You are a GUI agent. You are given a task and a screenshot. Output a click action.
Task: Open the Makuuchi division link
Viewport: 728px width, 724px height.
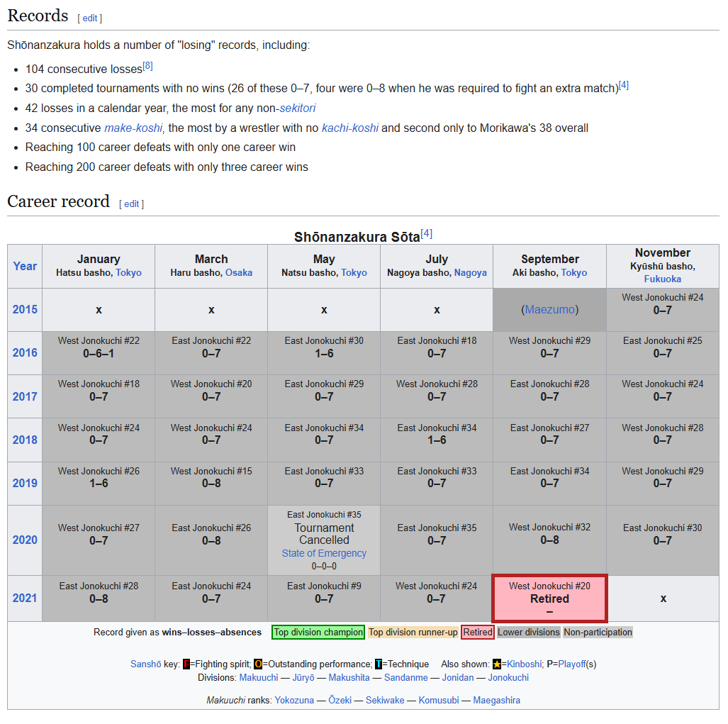pyautogui.click(x=259, y=678)
